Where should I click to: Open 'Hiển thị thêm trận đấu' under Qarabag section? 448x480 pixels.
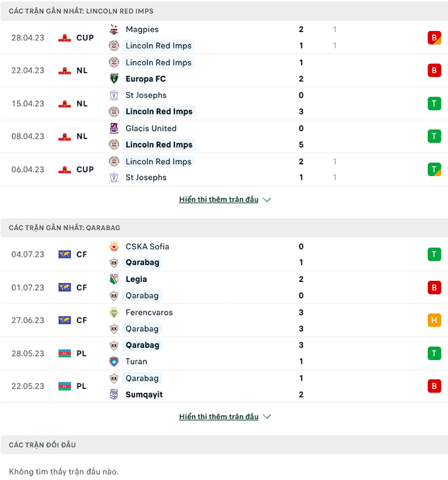219,417
